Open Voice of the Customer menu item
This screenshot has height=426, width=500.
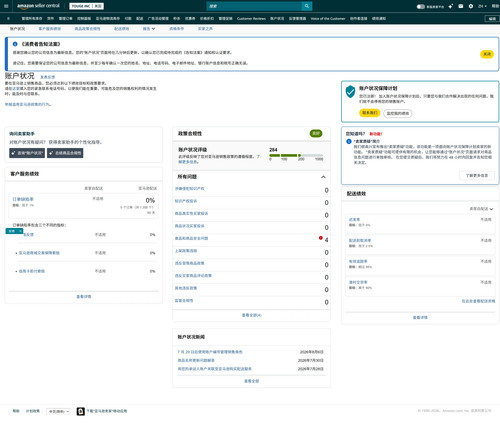[x=328, y=19]
